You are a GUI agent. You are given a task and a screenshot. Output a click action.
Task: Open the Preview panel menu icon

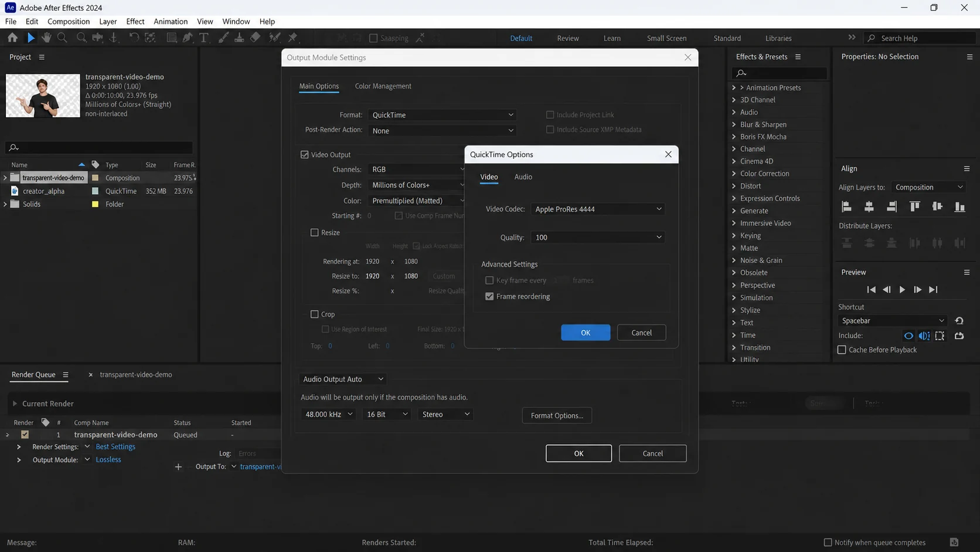point(967,272)
